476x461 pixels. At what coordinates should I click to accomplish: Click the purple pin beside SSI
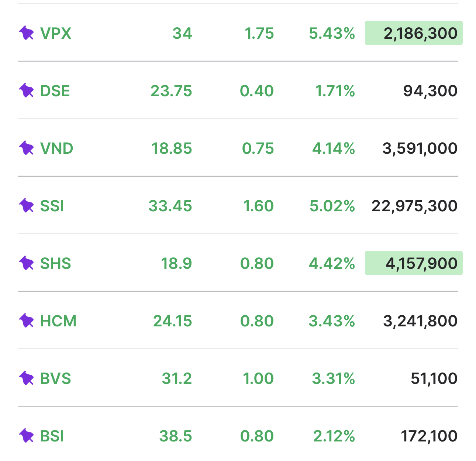(x=27, y=206)
